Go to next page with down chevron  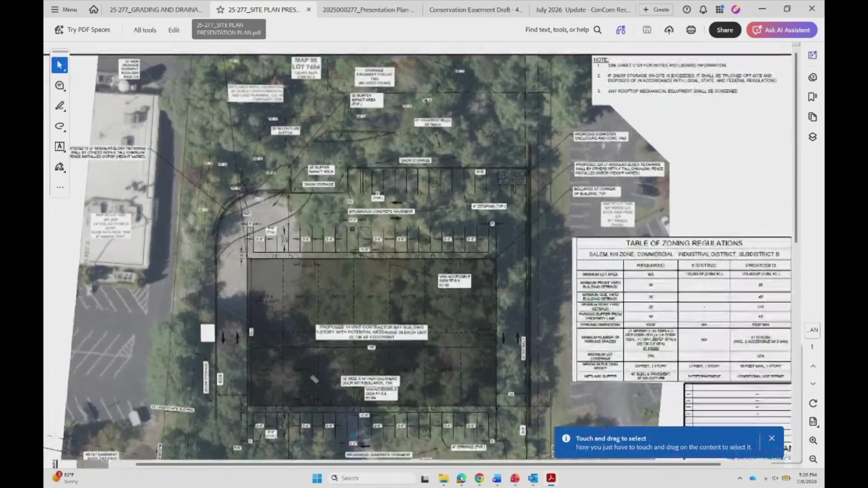813,384
